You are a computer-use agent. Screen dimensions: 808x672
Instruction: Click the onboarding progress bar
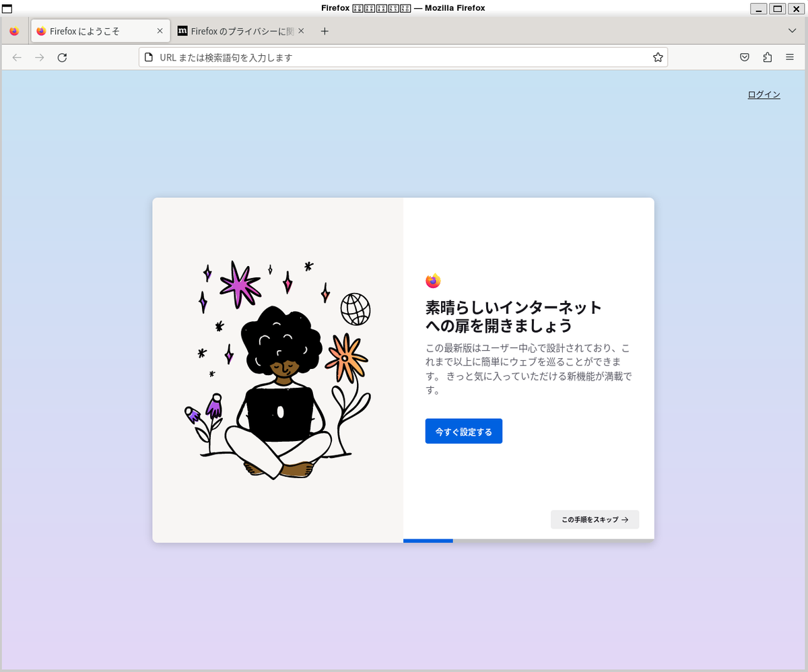point(529,541)
